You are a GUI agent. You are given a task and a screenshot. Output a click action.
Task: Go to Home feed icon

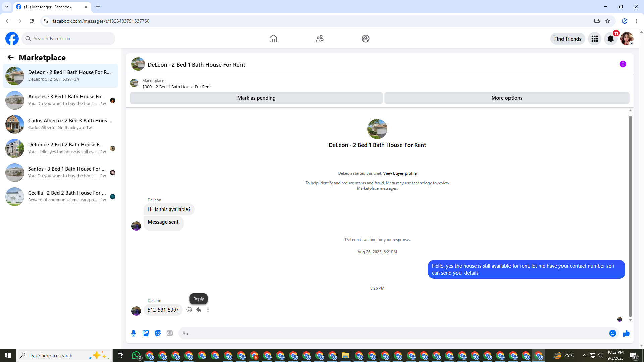[273, 39]
